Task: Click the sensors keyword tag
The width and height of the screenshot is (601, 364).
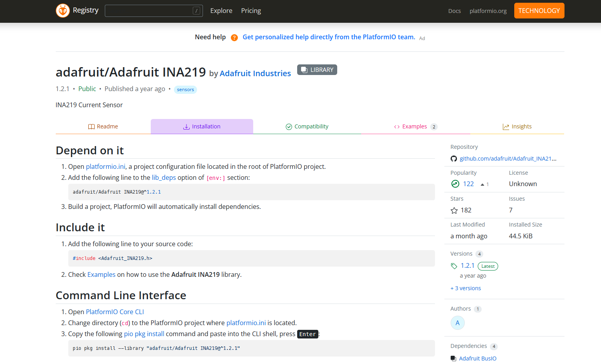Action: (x=185, y=90)
